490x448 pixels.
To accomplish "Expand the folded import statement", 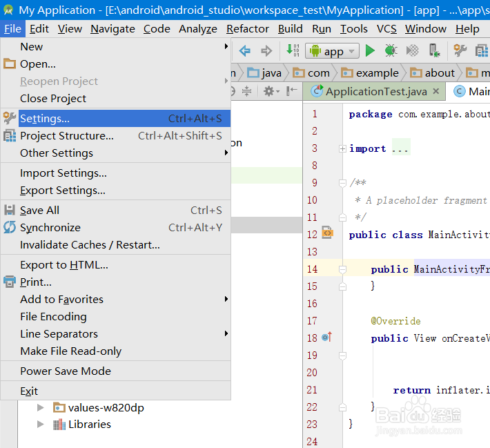I will pos(342,148).
